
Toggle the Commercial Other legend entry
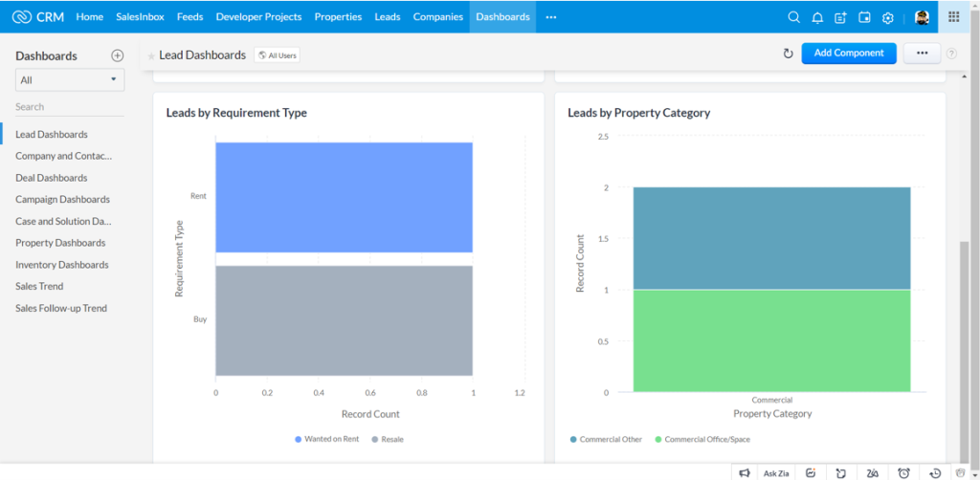(x=606, y=439)
